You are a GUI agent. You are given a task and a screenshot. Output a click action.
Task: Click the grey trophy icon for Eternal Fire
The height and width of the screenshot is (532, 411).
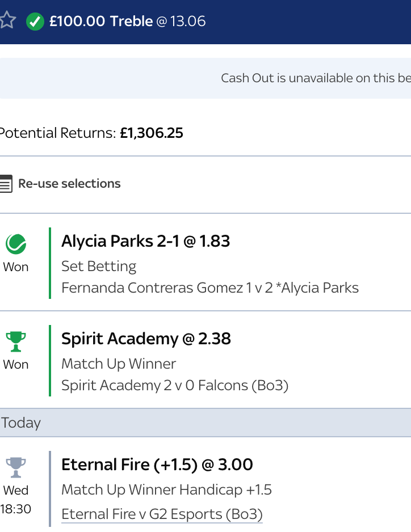click(x=16, y=468)
